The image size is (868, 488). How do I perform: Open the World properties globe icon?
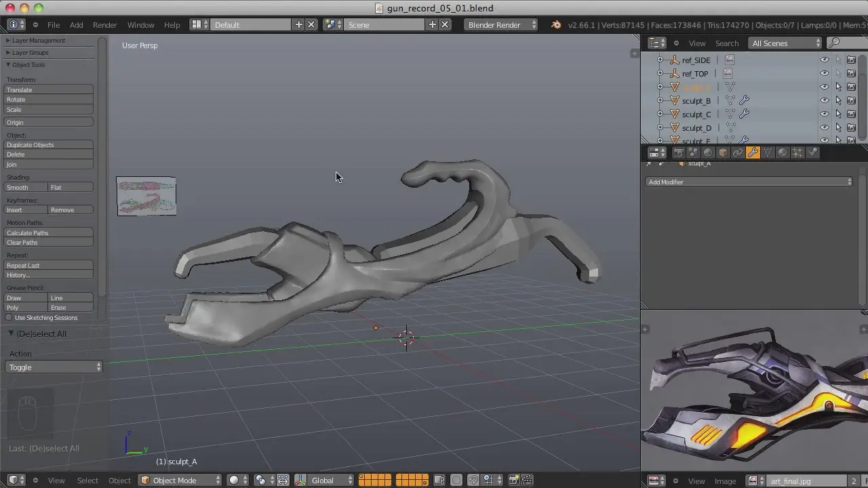click(708, 153)
